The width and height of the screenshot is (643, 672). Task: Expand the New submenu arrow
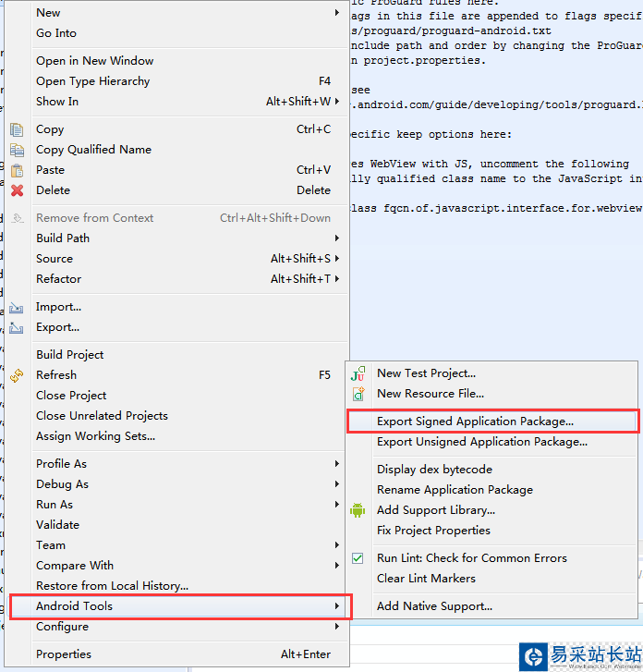337,13
